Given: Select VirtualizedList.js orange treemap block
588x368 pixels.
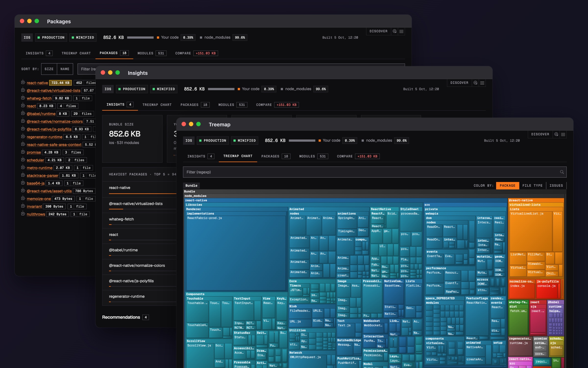Looking at the screenshot, I should 531,231.
